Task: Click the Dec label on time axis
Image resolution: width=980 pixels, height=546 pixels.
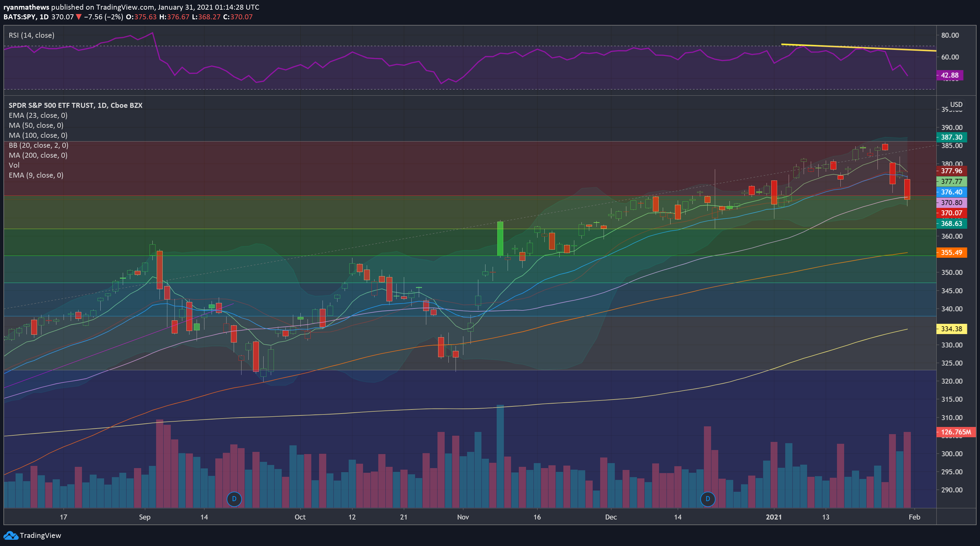Action: click(611, 517)
